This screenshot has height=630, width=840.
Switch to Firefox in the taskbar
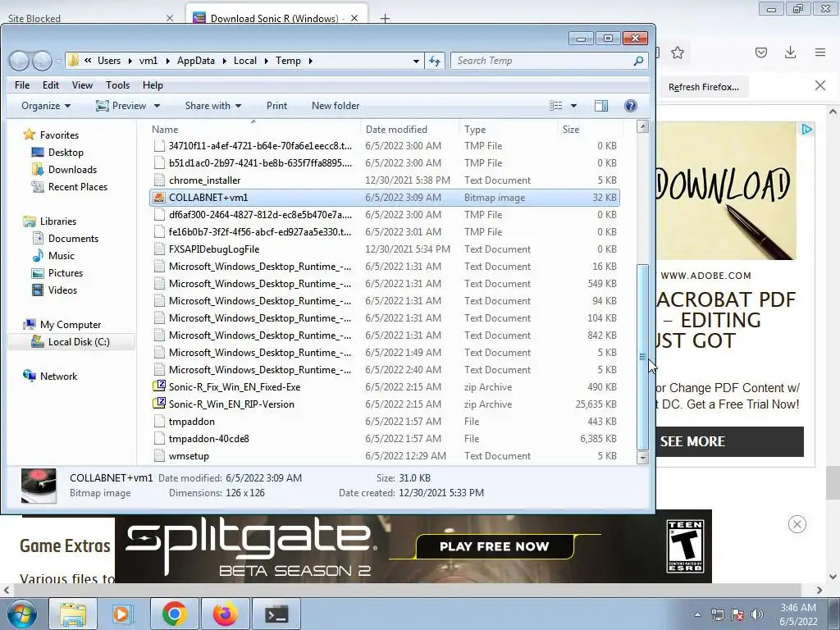click(225, 614)
